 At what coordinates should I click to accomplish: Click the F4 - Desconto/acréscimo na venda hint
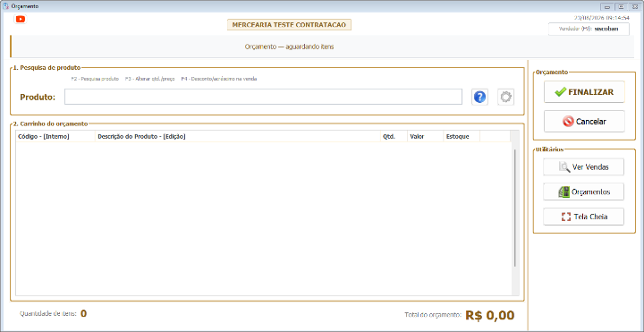click(x=219, y=79)
